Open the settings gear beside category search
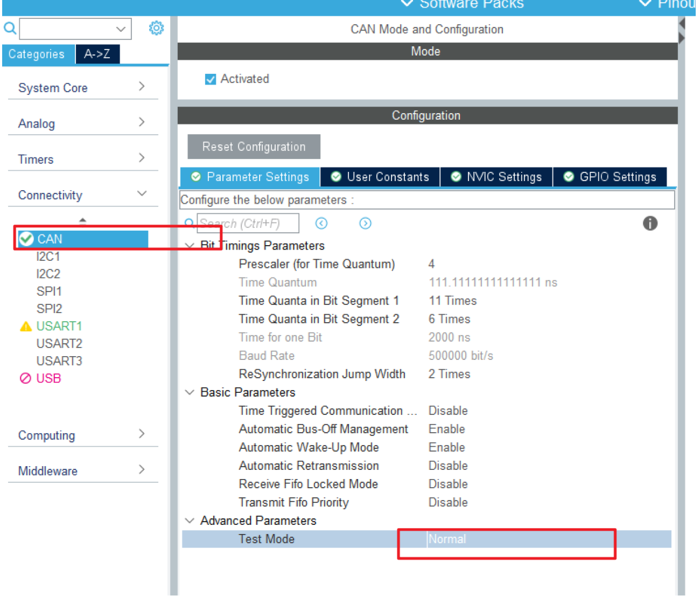Image resolution: width=700 pixels, height=596 pixels. (x=156, y=28)
